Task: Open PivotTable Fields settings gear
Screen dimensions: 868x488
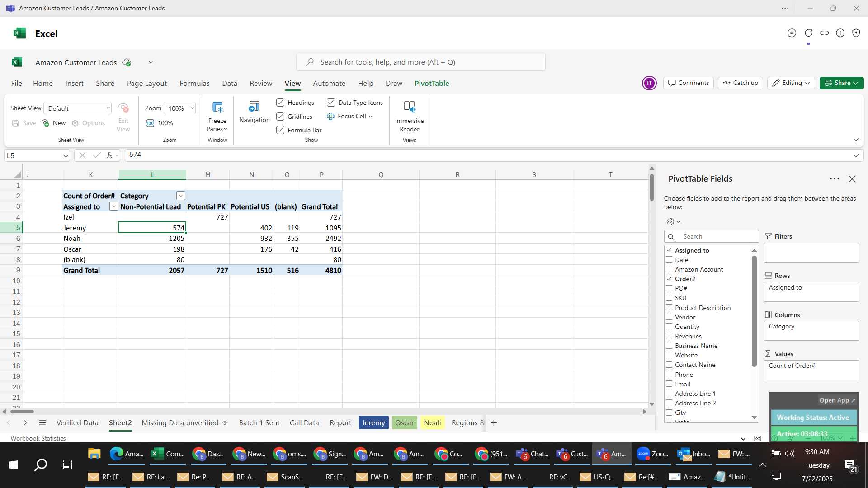Action: (673, 222)
